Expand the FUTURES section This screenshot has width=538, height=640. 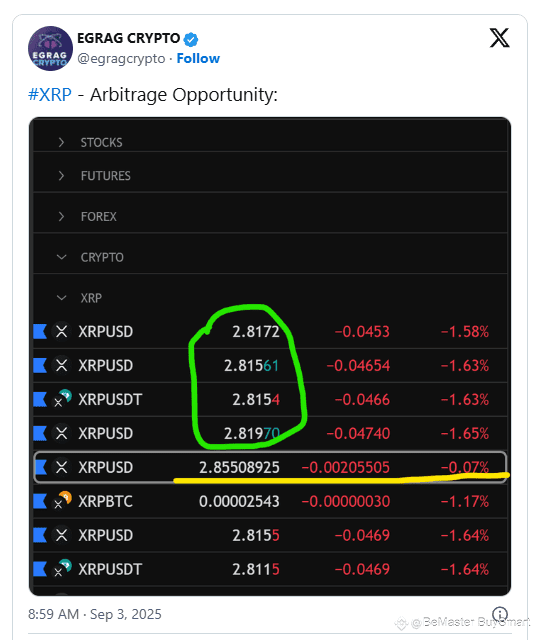pos(61,176)
